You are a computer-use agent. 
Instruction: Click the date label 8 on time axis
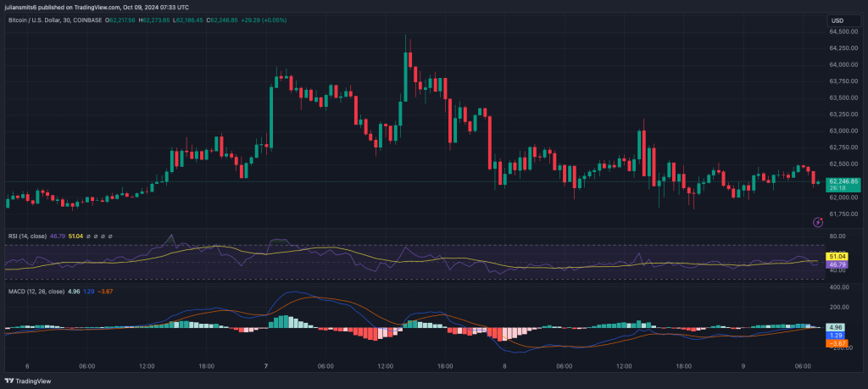(x=505, y=366)
